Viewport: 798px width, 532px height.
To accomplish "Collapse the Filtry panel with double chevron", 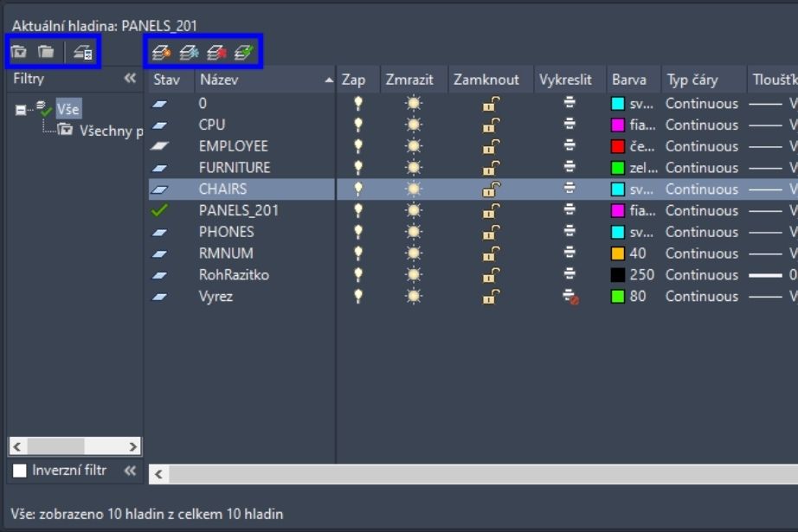I will click(x=130, y=79).
